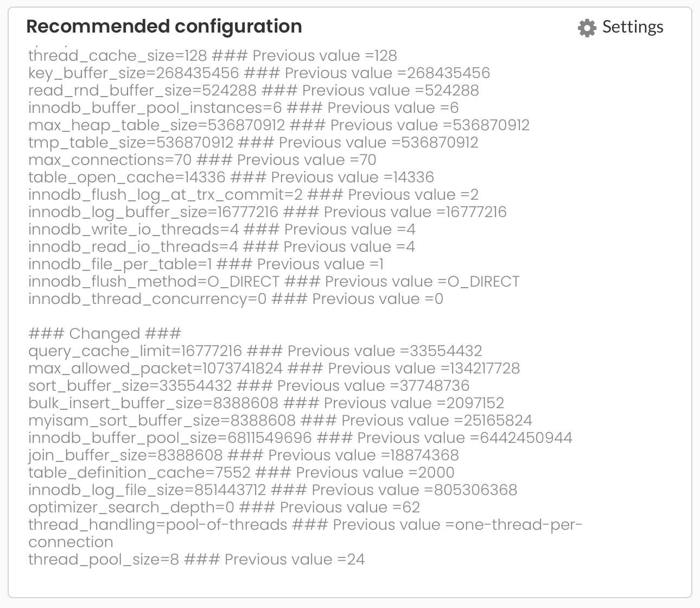This screenshot has width=700, height=608.
Task: Click the Recommended configuration heading
Action: click(x=164, y=26)
